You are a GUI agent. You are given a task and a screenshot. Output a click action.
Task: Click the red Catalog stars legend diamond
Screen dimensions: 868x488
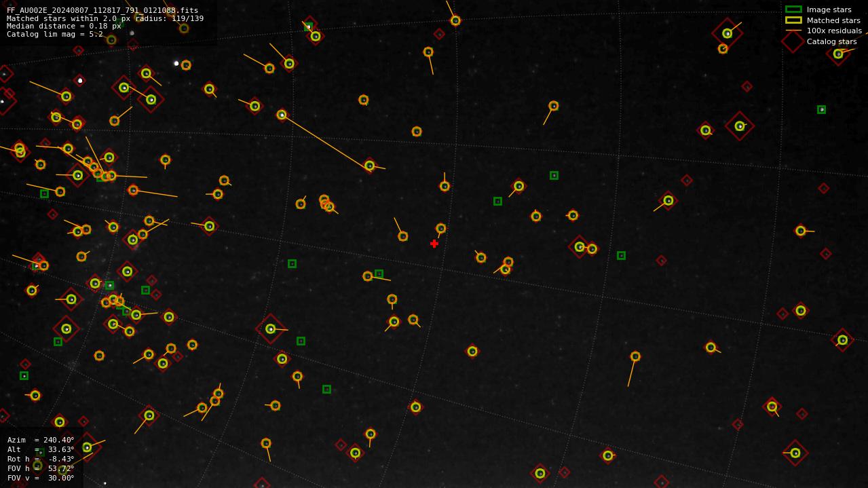click(x=793, y=41)
